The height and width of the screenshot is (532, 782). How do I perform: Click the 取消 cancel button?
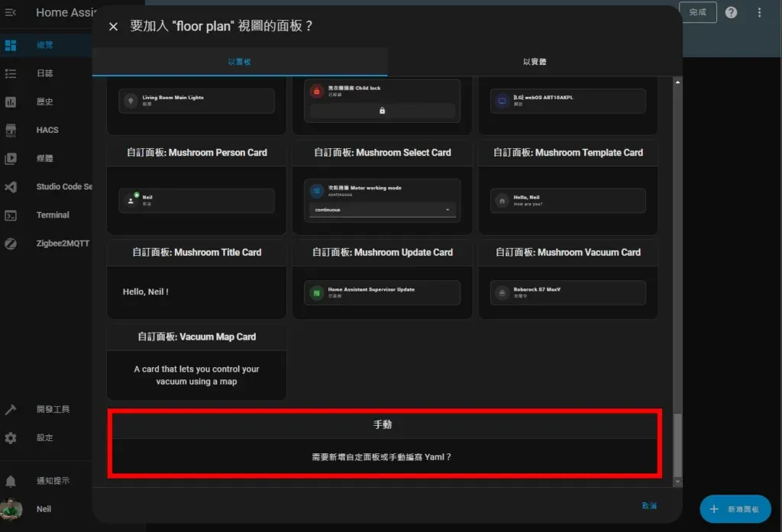click(x=649, y=506)
